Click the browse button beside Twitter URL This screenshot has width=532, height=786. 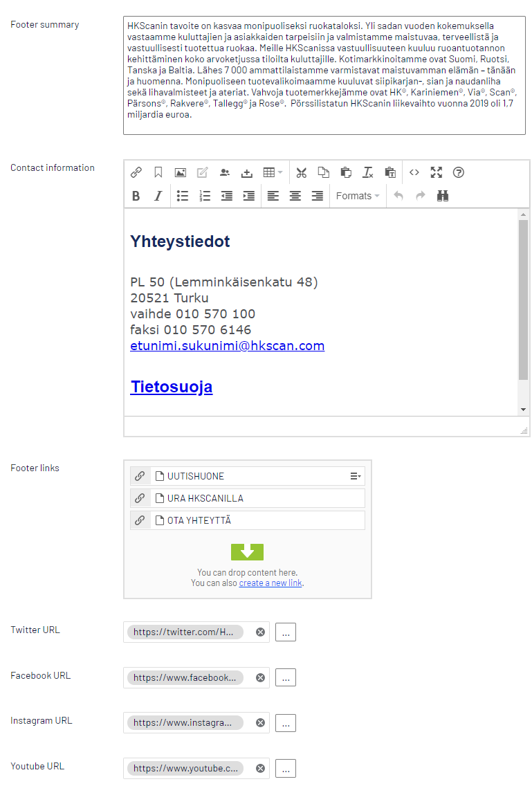click(x=285, y=632)
